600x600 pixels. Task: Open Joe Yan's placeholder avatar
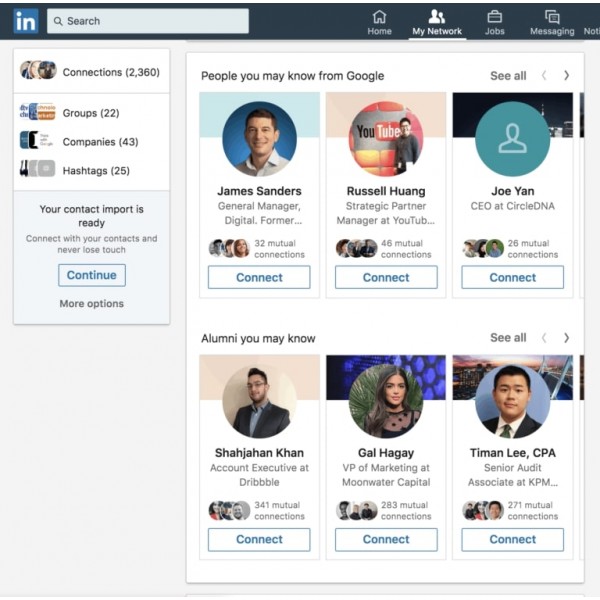click(512, 139)
